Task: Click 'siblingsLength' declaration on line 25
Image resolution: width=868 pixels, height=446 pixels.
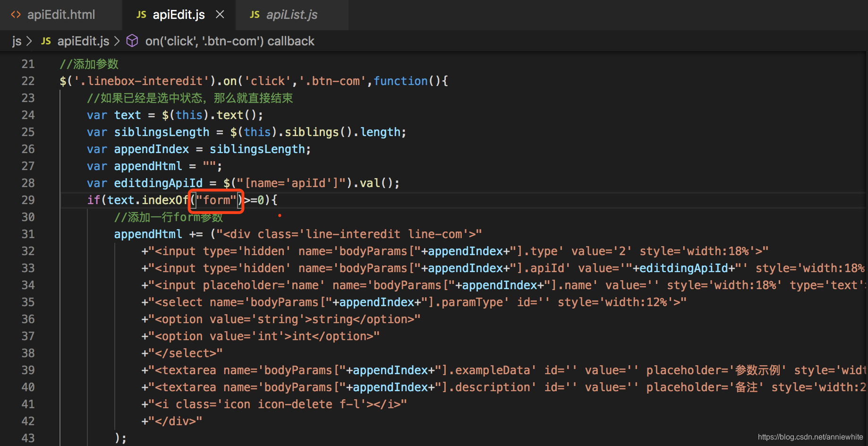Action: coord(162,132)
